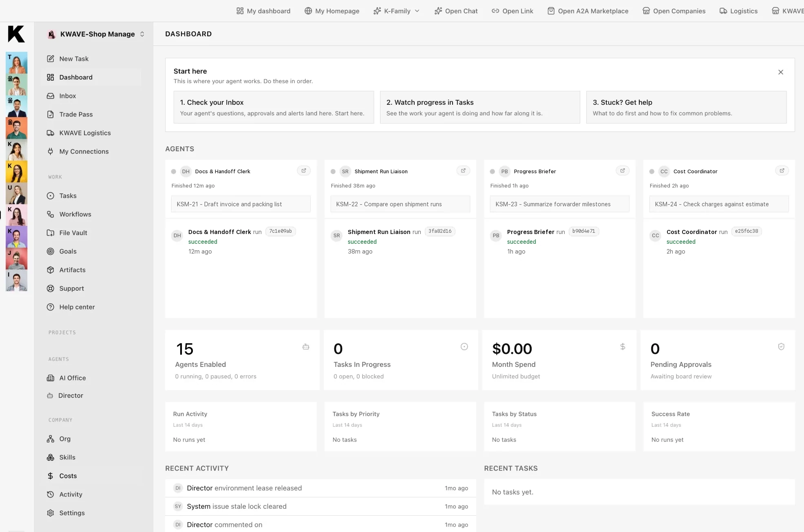The image size is (804, 532).
Task: Click the Check your Inbox step card
Action: pyautogui.click(x=274, y=107)
